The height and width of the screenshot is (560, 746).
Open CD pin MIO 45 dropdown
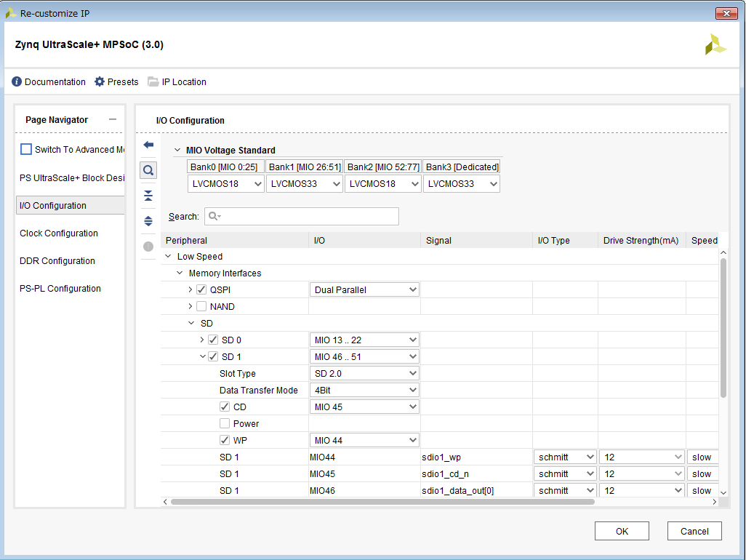coord(364,407)
